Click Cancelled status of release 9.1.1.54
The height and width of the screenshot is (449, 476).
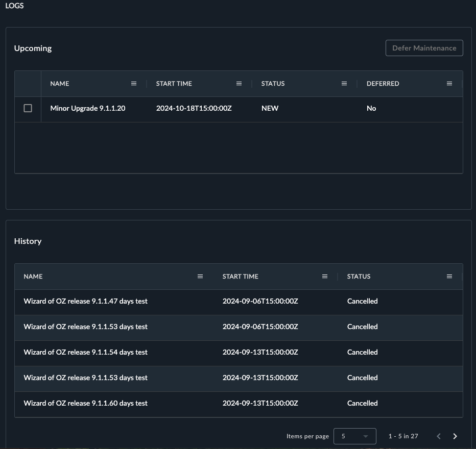pos(363,352)
